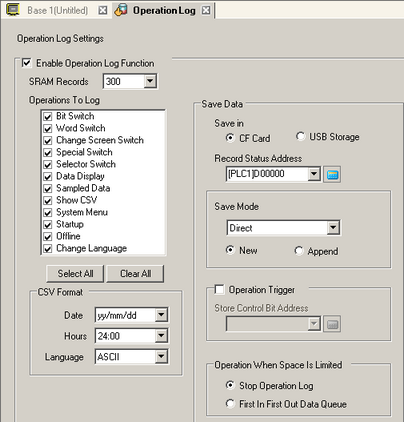Image resolution: width=404 pixels, height=422 pixels.
Task: Open address keypad for Record Status Address
Action: [x=332, y=175]
